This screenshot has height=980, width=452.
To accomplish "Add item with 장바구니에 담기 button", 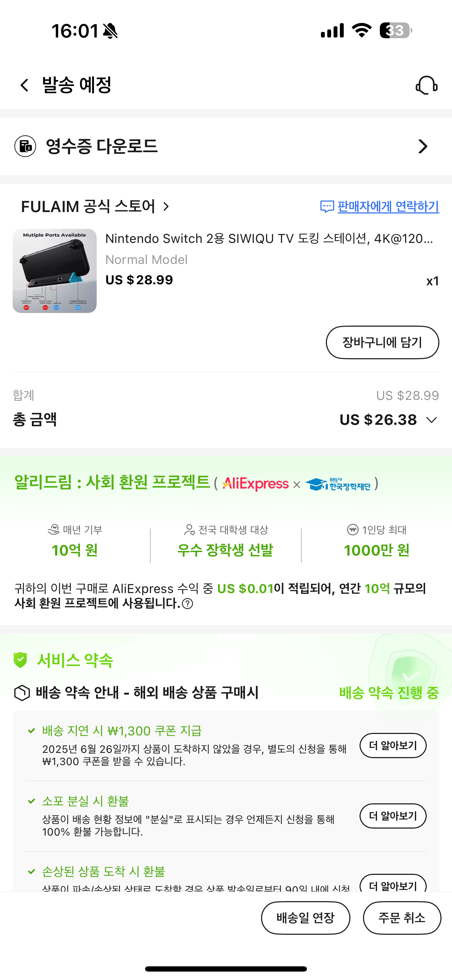I will 382,342.
